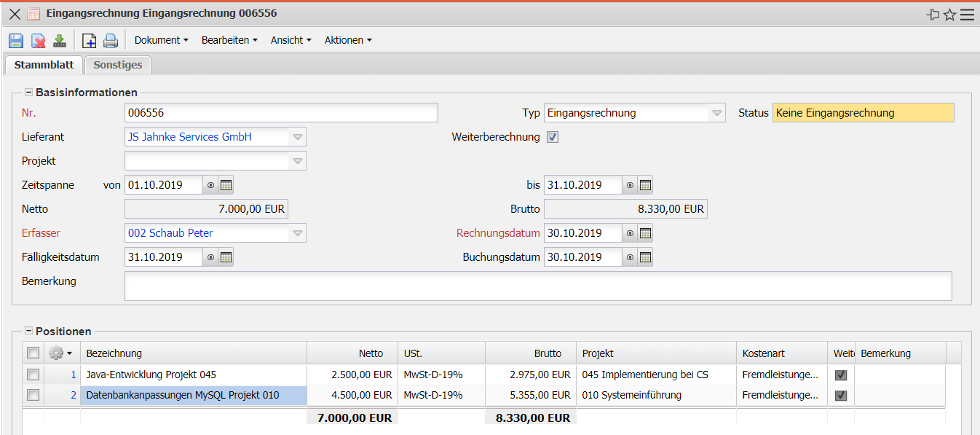The image size is (980, 435).
Task: Click the delete icon with red X
Action: click(38, 41)
